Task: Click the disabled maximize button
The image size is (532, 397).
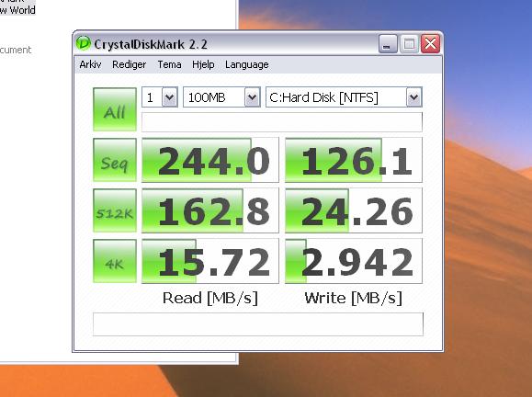Action: pos(409,43)
